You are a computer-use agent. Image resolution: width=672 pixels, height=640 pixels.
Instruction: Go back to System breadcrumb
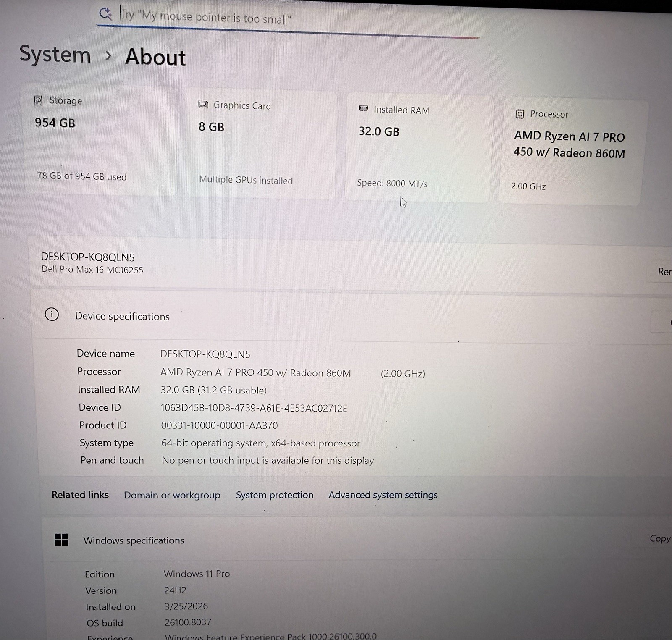coord(55,55)
